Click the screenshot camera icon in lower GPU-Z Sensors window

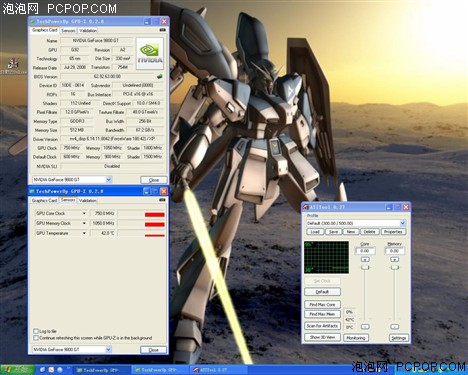pyautogui.click(x=162, y=200)
